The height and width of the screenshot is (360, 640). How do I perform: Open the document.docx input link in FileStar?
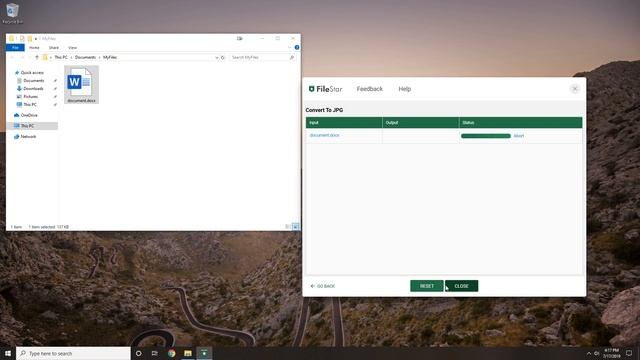click(x=324, y=135)
